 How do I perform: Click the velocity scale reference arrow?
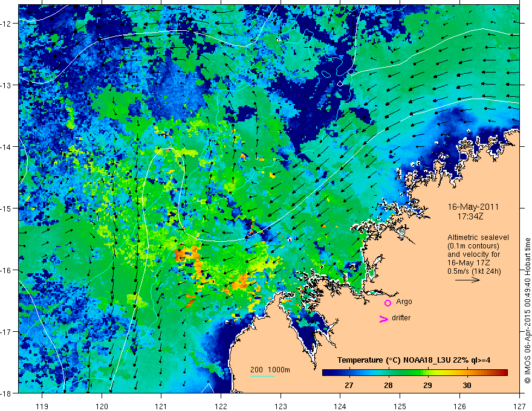[467, 280]
